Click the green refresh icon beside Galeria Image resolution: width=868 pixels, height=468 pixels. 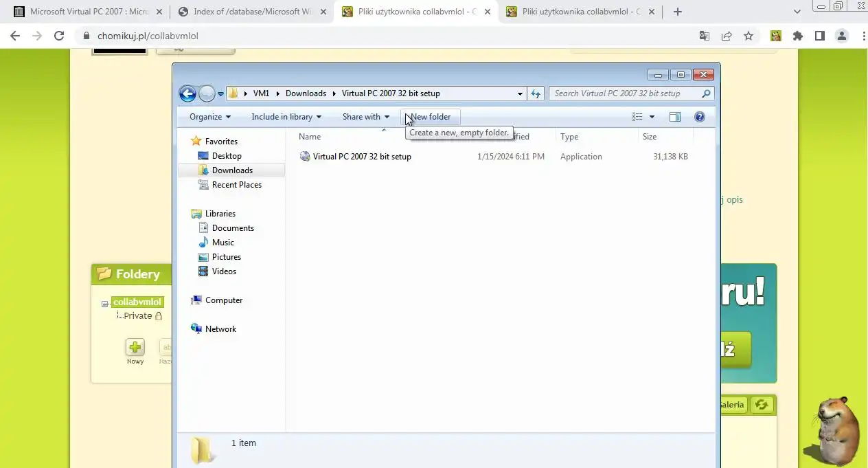762,405
